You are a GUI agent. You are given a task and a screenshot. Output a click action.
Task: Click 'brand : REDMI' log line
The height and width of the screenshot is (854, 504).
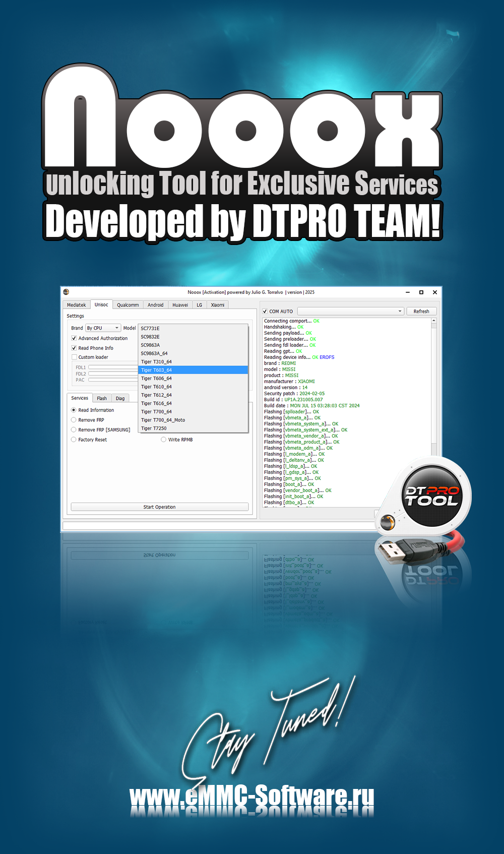(280, 363)
